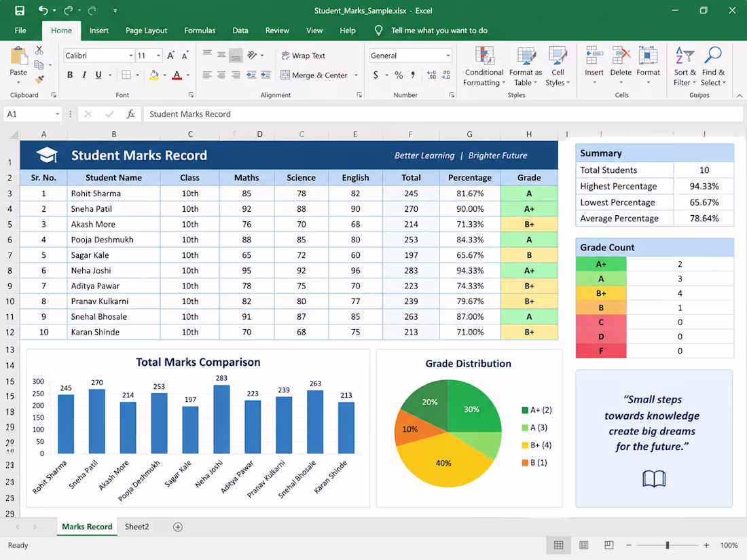Switch to Page Break Preview icon

609,545
